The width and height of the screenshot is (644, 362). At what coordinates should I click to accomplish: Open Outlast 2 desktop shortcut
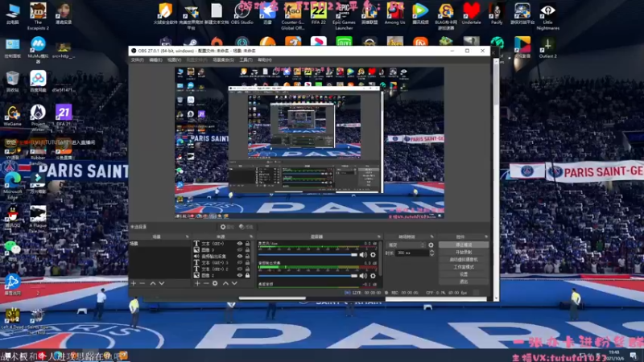click(x=548, y=47)
